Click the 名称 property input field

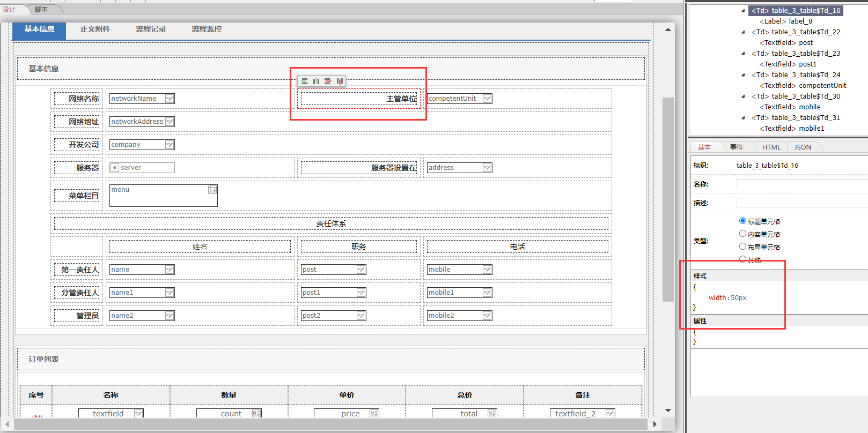click(x=802, y=184)
